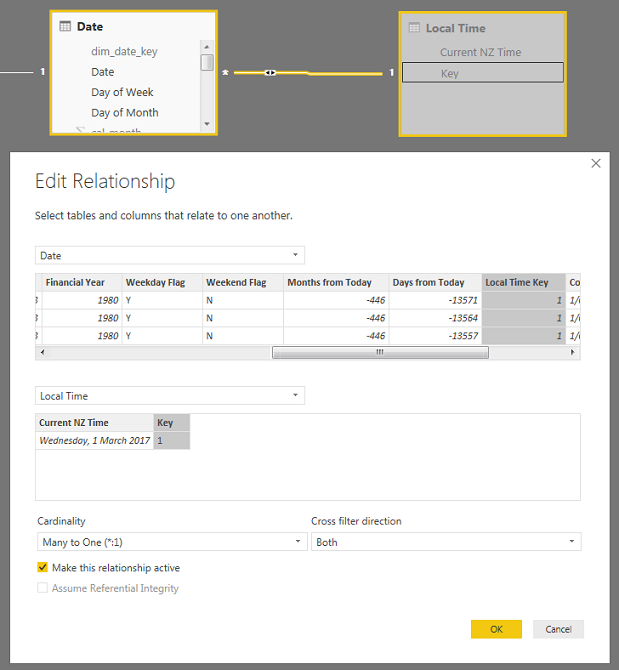This screenshot has width=619, height=670.
Task: Click the -13571 Days from Today cell
Action: [x=436, y=300]
